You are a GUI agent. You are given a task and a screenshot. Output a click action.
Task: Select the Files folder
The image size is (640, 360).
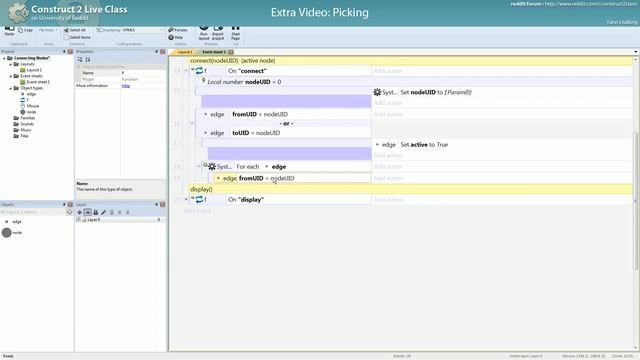(x=21, y=136)
